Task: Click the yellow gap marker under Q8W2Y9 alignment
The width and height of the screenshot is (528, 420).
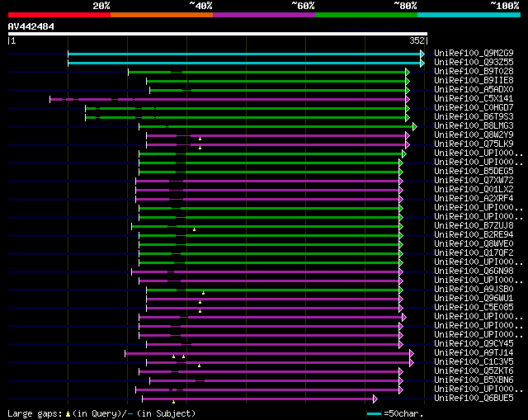Action: pyautogui.click(x=200, y=139)
